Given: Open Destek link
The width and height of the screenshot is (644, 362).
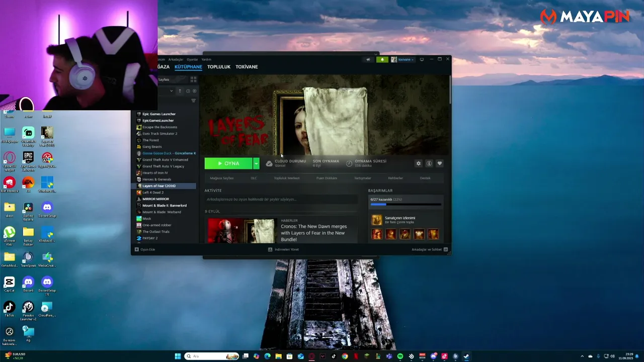Looking at the screenshot, I should (425, 178).
